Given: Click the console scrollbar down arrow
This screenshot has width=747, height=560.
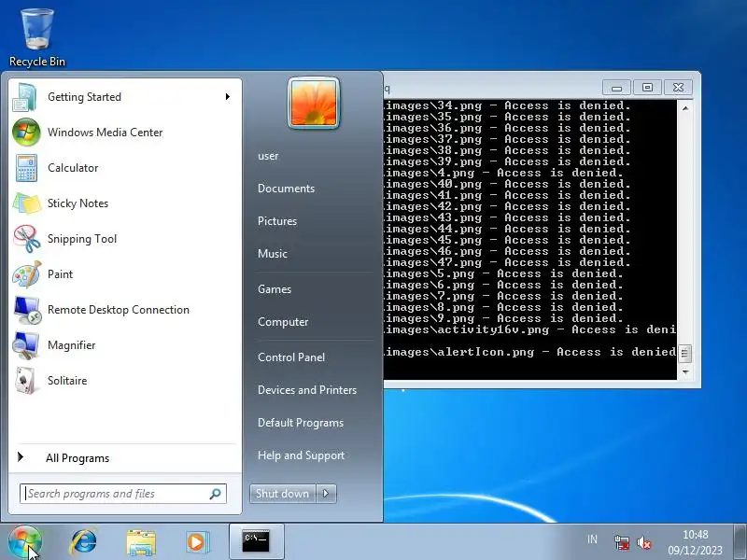Looking at the screenshot, I should point(685,371).
